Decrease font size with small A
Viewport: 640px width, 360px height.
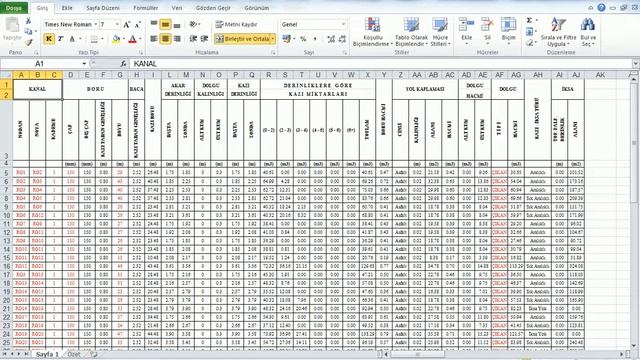[x=138, y=24]
